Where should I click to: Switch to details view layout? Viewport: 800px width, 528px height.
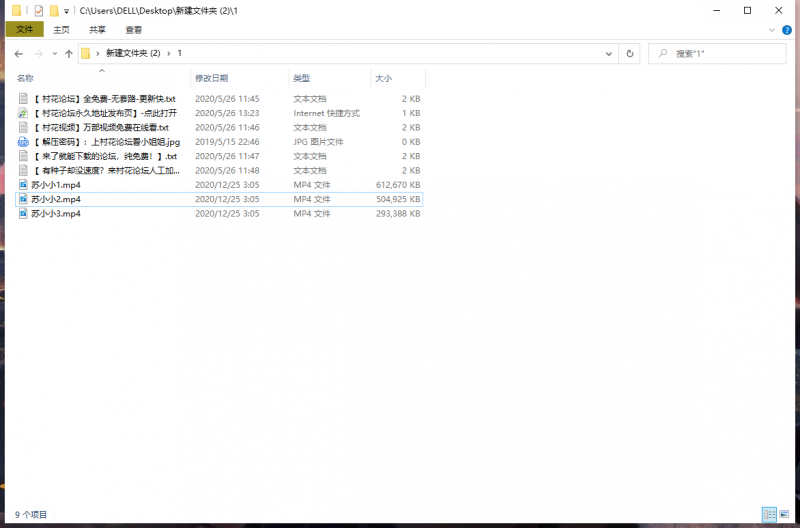[768, 515]
